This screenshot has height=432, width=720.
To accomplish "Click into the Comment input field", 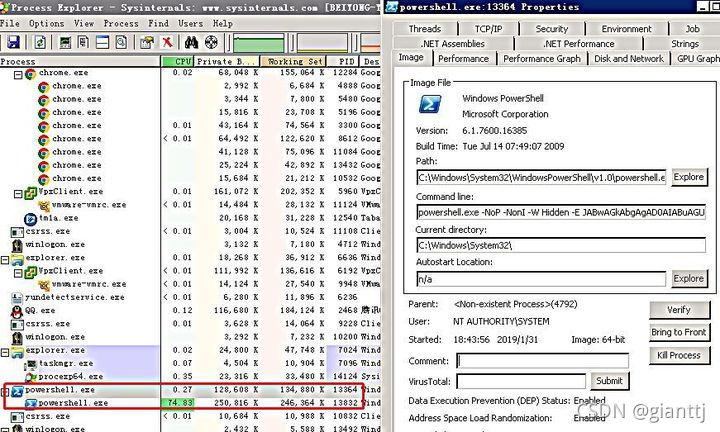I will tap(542, 361).
